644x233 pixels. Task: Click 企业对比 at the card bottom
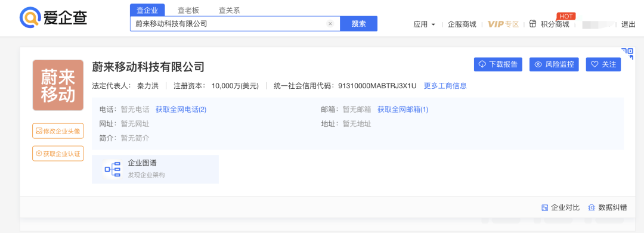[561, 207]
